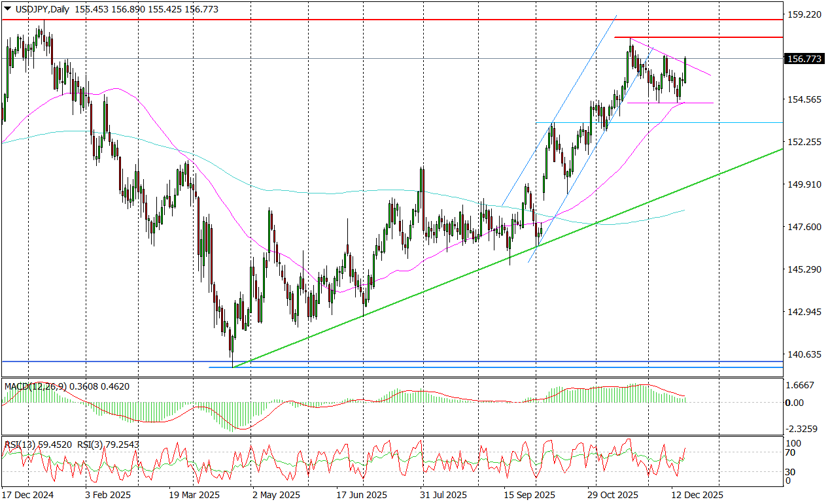
Task: Click the triangle icon beside USDJPY,Daily
Action: pyautogui.click(x=7, y=9)
